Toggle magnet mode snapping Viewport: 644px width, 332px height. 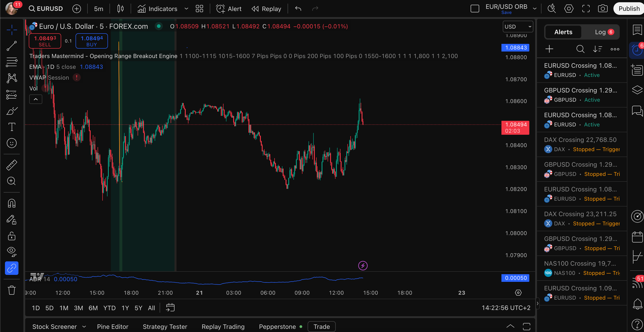click(x=11, y=203)
